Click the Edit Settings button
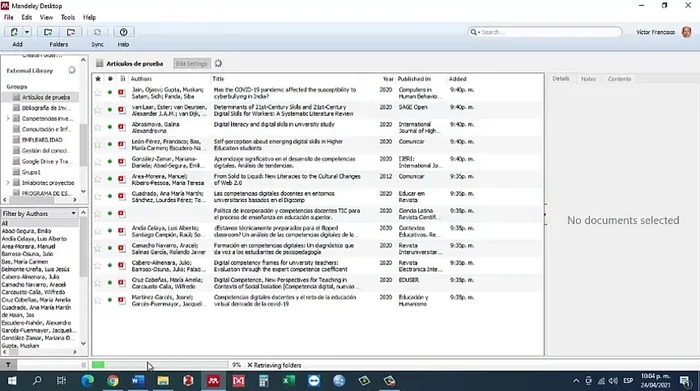Viewport: 700px width, 391px height. [191, 64]
